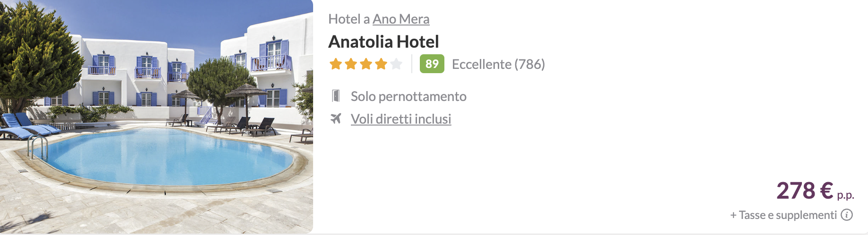The height and width of the screenshot is (235, 868).
Task: Click the third gold rating star
Action: click(x=366, y=64)
